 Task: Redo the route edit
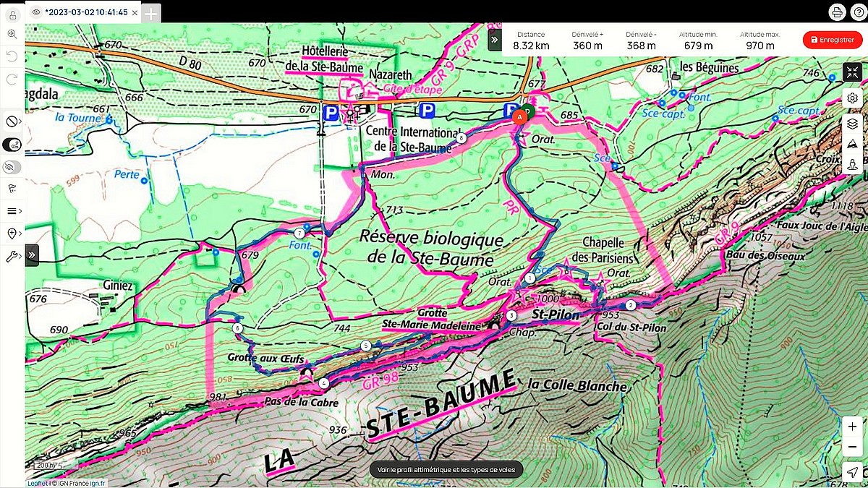click(x=12, y=79)
